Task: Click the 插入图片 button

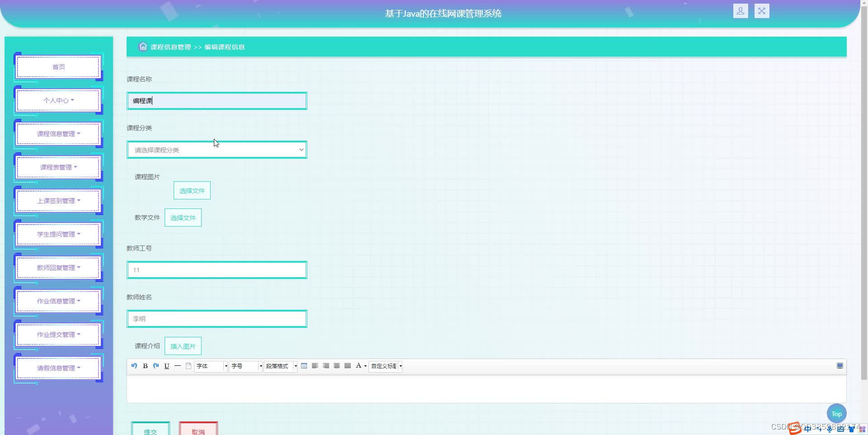Action: (x=183, y=346)
